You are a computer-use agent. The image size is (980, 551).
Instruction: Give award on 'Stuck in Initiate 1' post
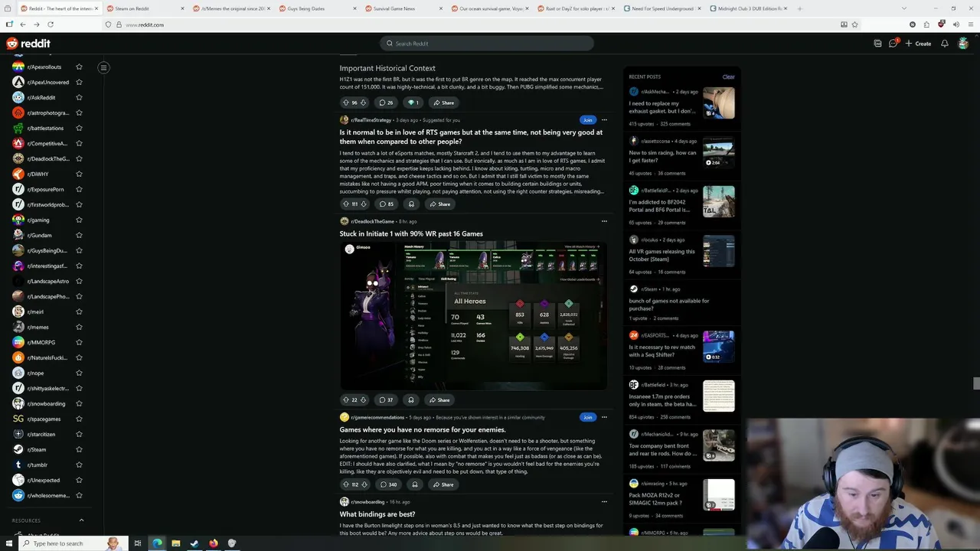pos(411,399)
